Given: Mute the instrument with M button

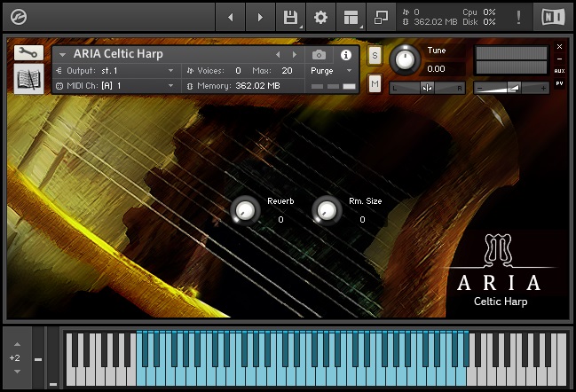Looking at the screenshot, I should [375, 84].
